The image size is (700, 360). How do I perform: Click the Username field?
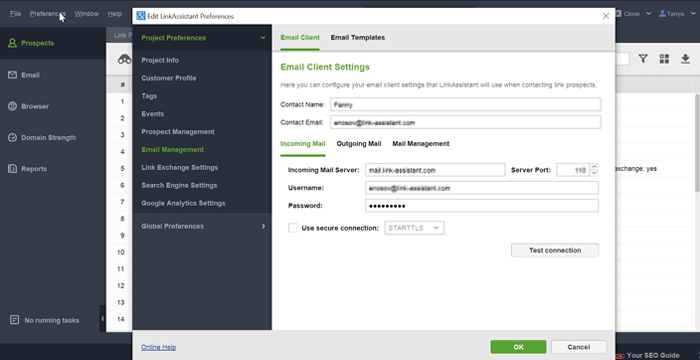(x=482, y=188)
